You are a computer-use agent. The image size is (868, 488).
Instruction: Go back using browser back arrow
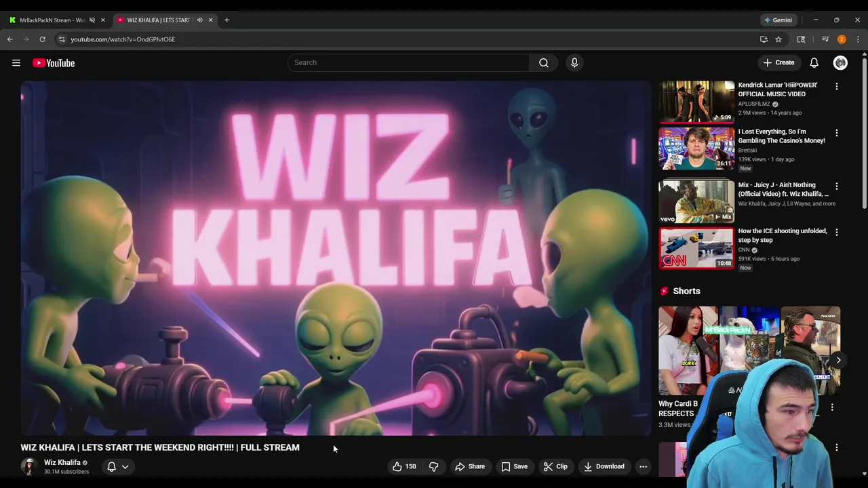(x=10, y=39)
